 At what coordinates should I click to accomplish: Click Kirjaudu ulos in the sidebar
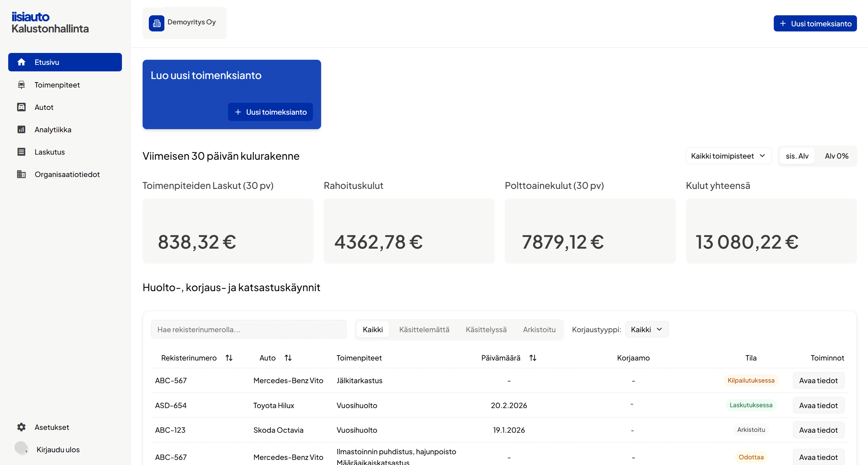58,449
